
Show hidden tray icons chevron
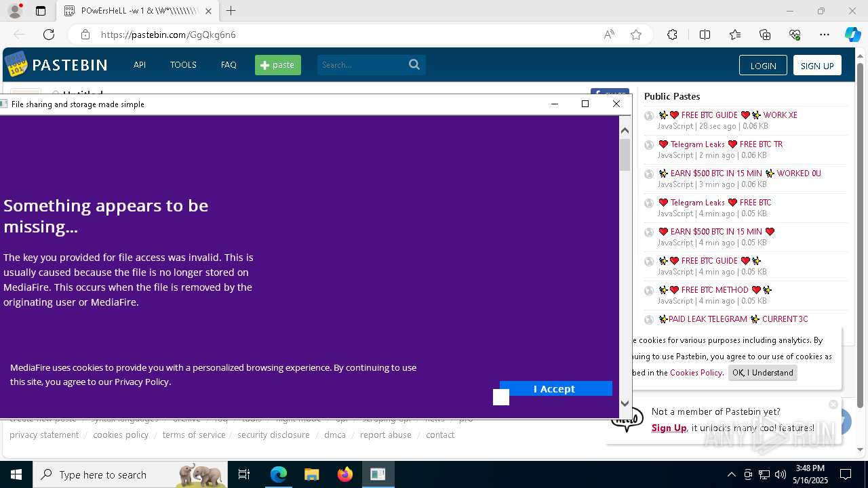pos(731,474)
